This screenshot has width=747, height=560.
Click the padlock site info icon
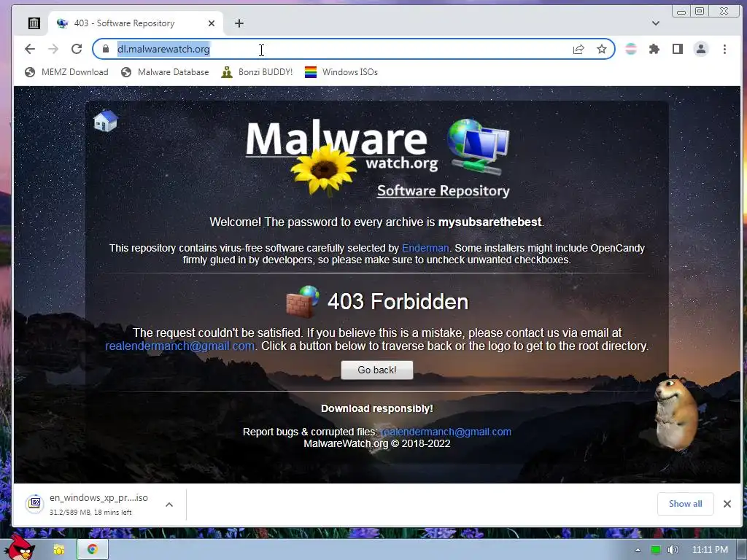[106, 49]
